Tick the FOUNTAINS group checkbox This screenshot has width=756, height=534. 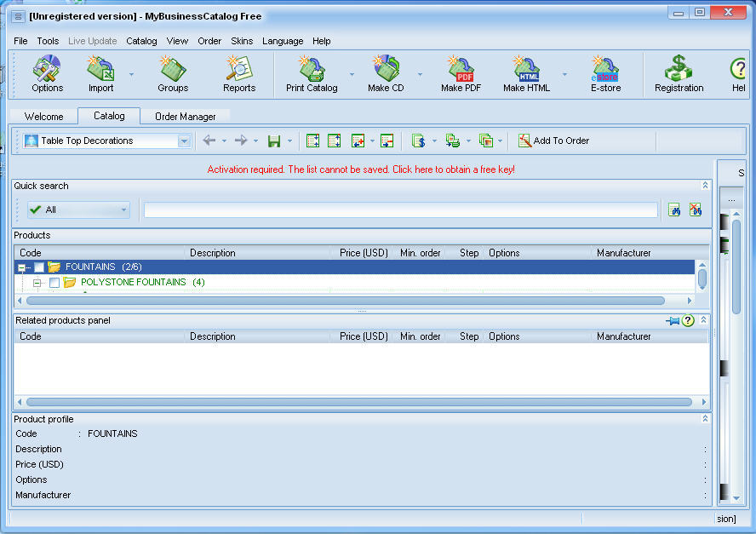point(39,267)
